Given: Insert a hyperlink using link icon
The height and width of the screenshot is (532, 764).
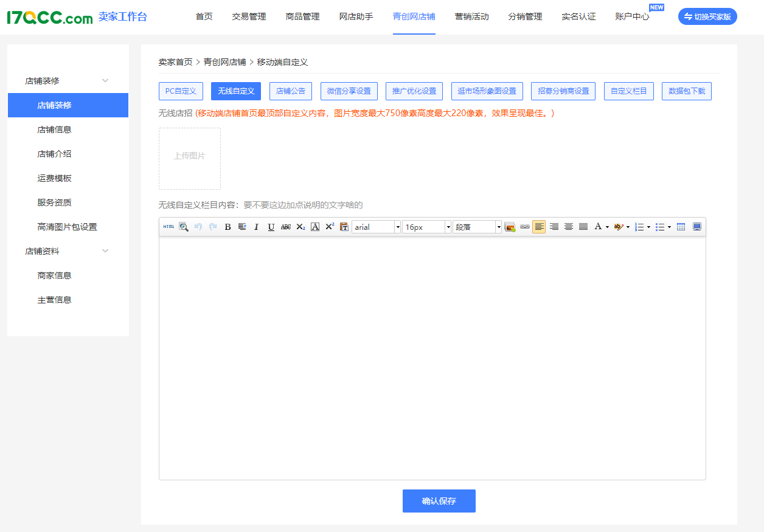Looking at the screenshot, I should click(524, 227).
